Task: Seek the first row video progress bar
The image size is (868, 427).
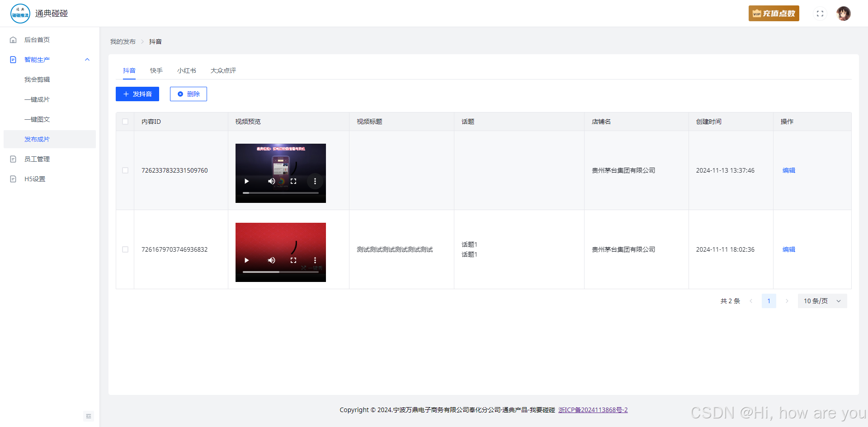Action: [x=281, y=193]
